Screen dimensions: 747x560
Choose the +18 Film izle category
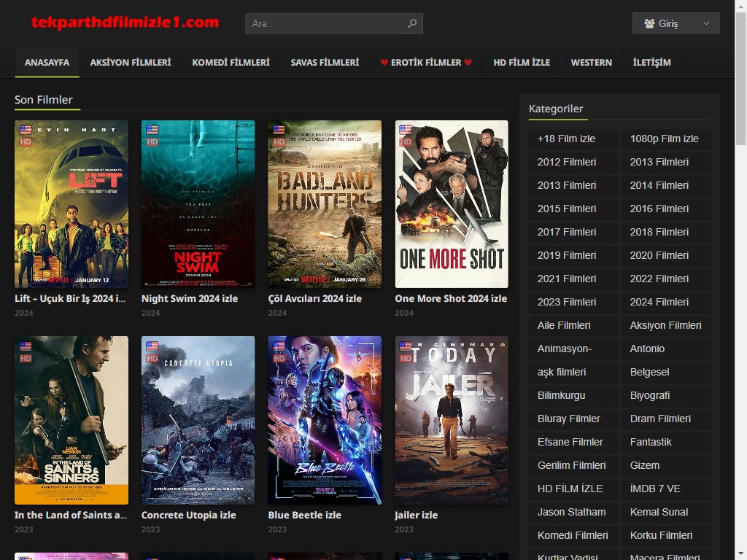click(x=566, y=139)
